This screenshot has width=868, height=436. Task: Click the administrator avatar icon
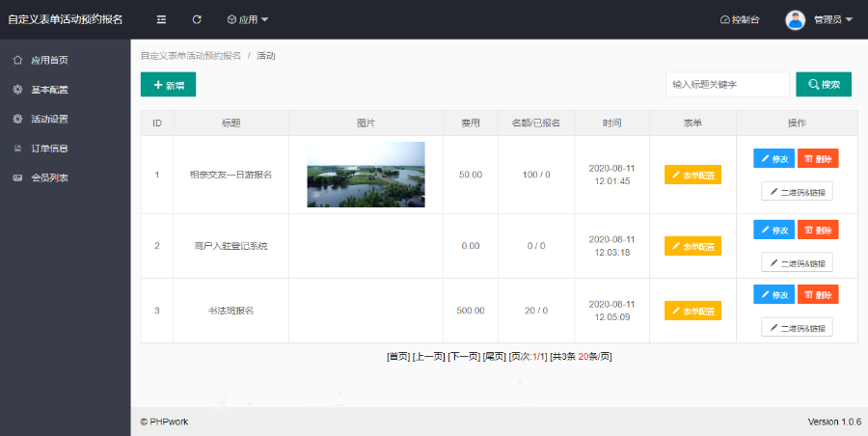[795, 19]
